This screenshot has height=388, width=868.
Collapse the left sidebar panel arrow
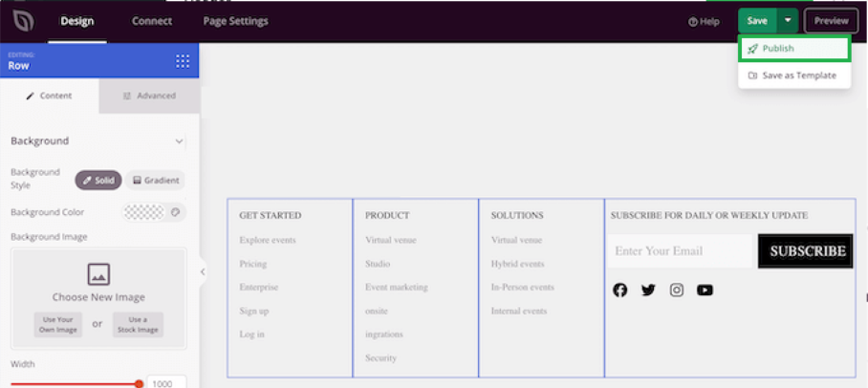[203, 272]
